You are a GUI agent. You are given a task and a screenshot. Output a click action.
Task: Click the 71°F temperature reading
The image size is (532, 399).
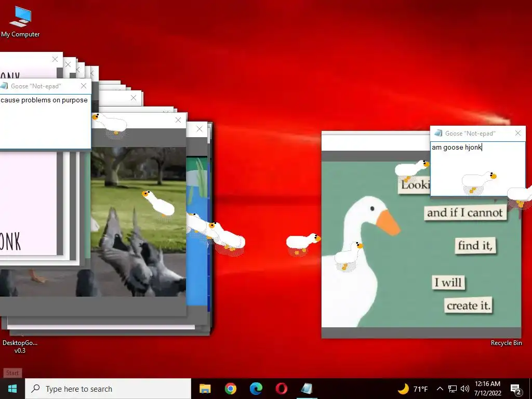click(x=420, y=389)
